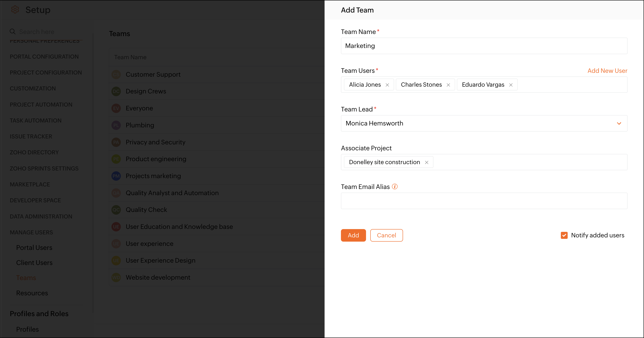The image size is (644, 338).
Task: Click the Setup gear icon
Action: [x=15, y=10]
